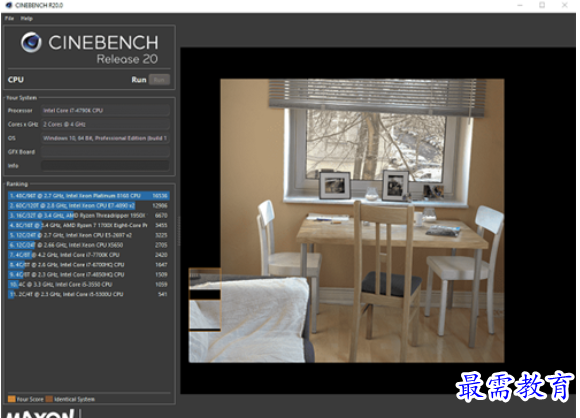Click the CINEBENCH window title bar icon
Image resolution: width=580 pixels, height=418 pixels.
9,5
